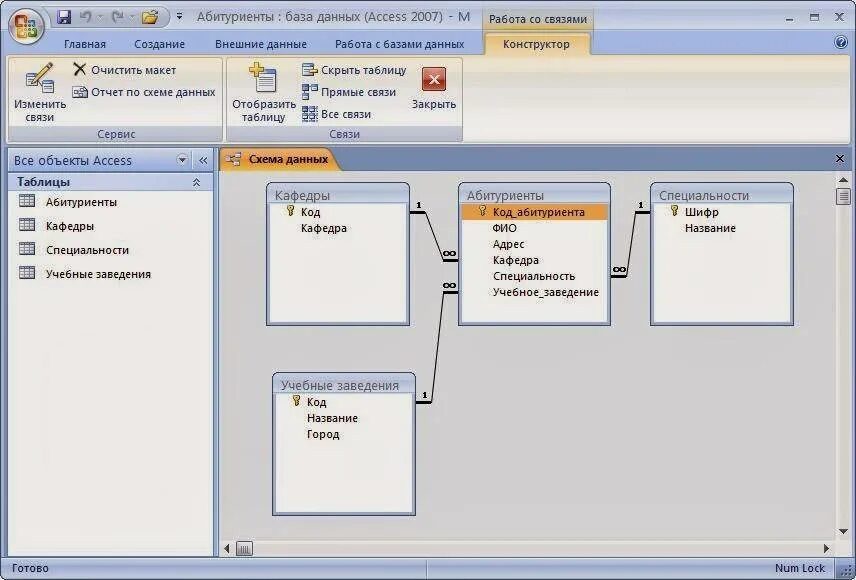Click the vertical scrollbar down arrow
856x580 pixels.
click(843, 531)
